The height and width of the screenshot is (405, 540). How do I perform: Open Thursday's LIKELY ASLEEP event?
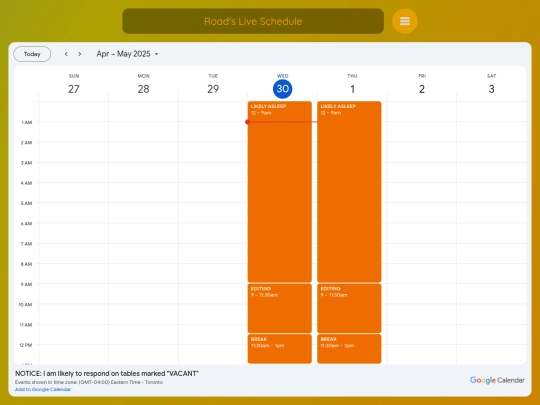click(349, 192)
